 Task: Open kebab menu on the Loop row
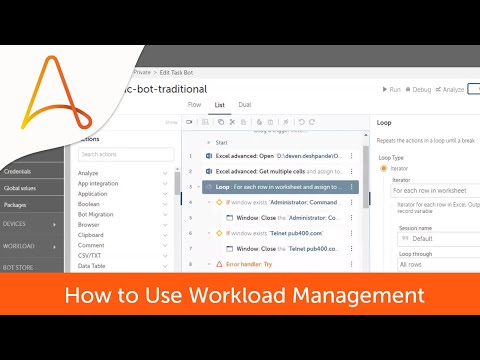coord(351,187)
